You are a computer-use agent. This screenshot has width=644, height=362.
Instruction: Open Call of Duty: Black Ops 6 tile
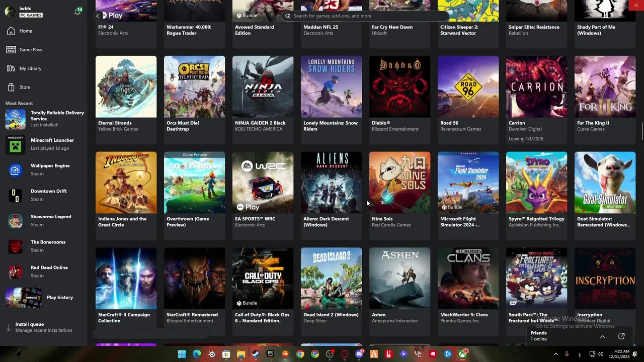tap(263, 291)
